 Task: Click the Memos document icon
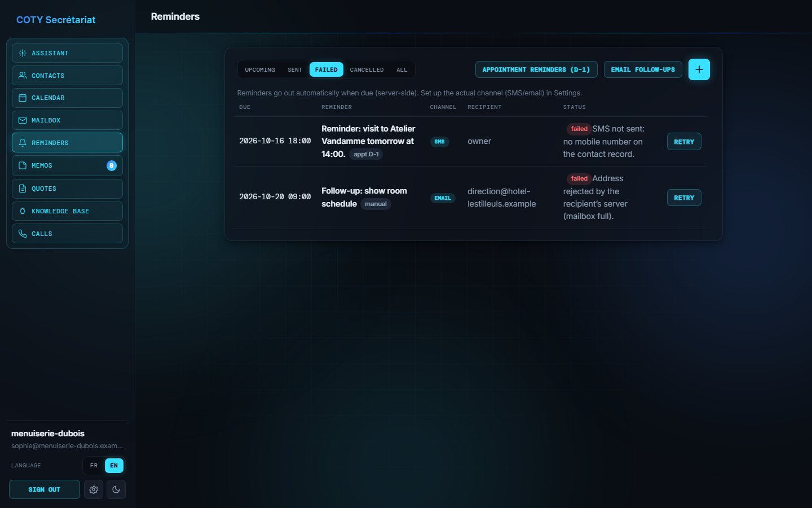[23, 165]
